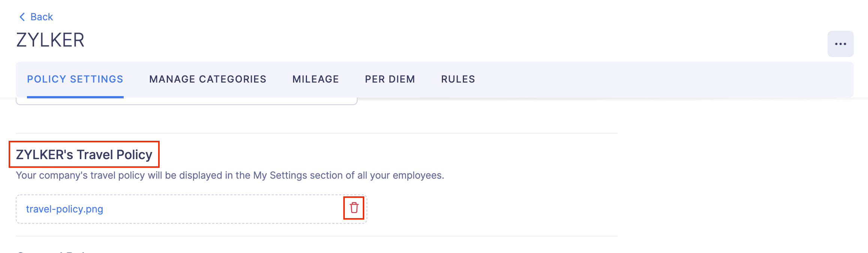868x253 pixels.
Task: Click inside the highlighted travel policy section
Action: pyautogui.click(x=84, y=153)
